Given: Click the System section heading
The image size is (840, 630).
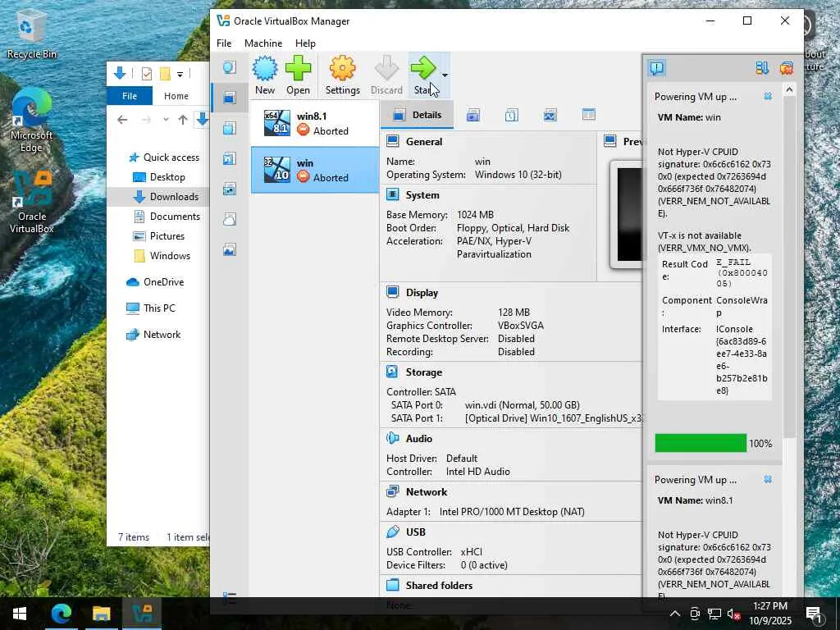Looking at the screenshot, I should 422,195.
